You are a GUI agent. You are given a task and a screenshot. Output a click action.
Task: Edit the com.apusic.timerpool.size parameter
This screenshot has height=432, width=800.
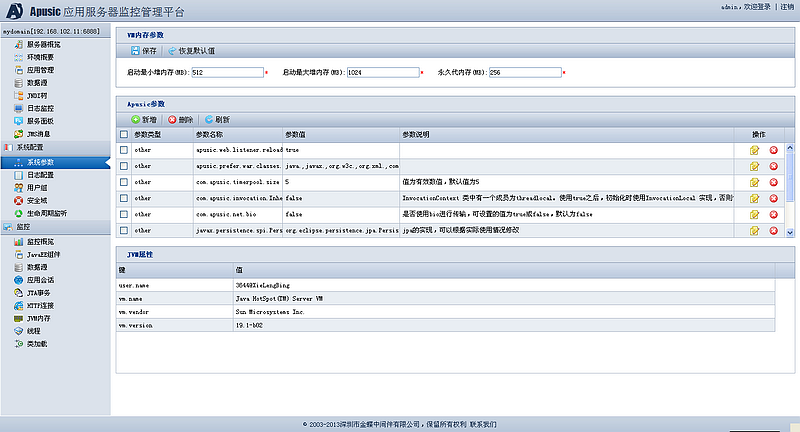(x=754, y=182)
